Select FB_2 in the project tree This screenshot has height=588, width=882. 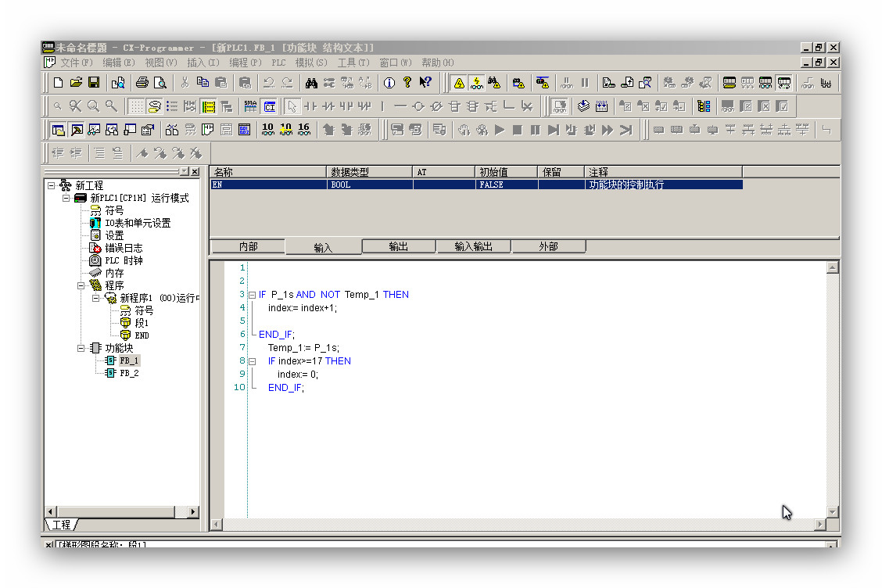pyautogui.click(x=129, y=373)
